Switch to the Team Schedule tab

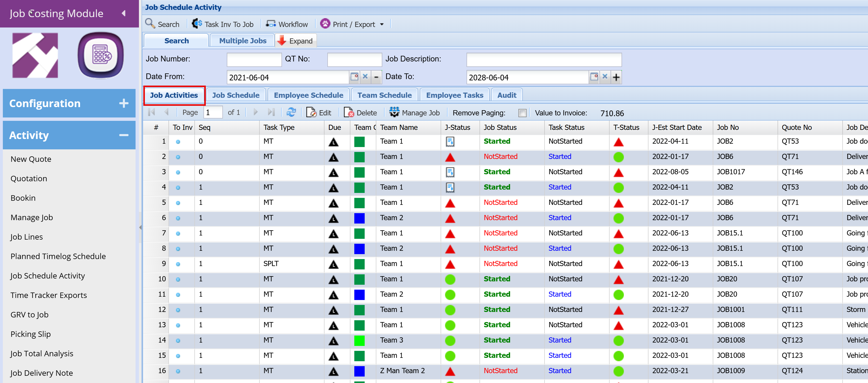(x=384, y=95)
